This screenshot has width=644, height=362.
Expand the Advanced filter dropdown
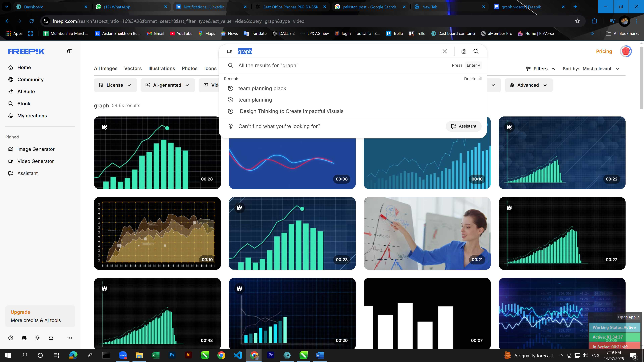(528, 85)
